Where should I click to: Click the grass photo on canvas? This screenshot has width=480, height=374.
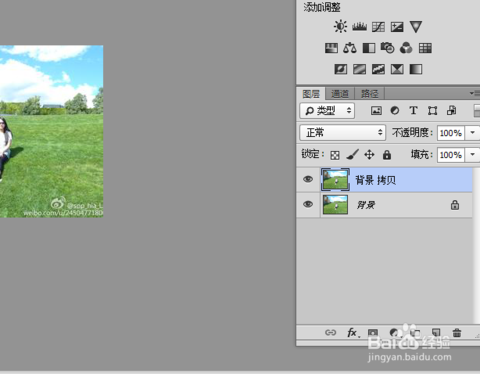(x=52, y=131)
